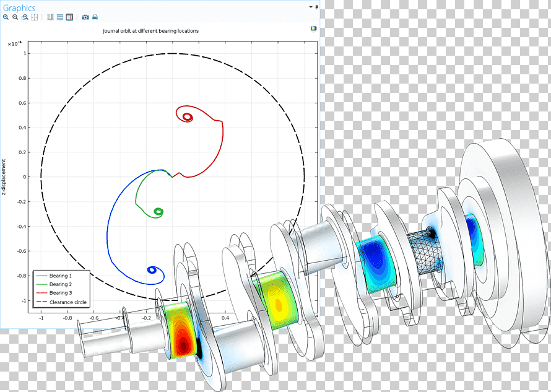
Task: Click the x-axis tick label -0.8
Action: click(x=67, y=318)
